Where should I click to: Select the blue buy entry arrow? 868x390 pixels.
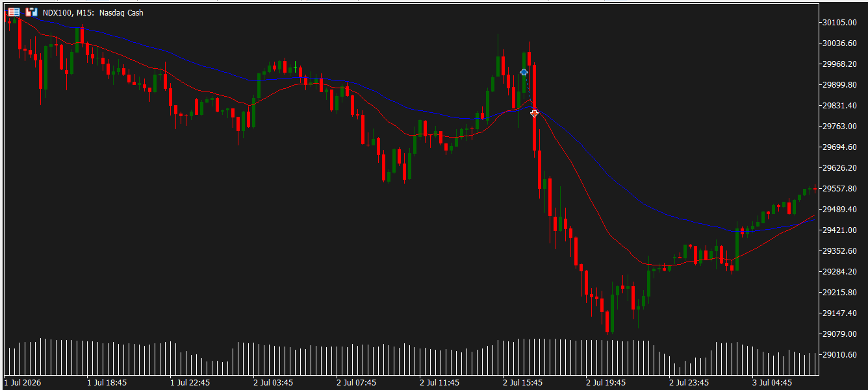point(524,72)
